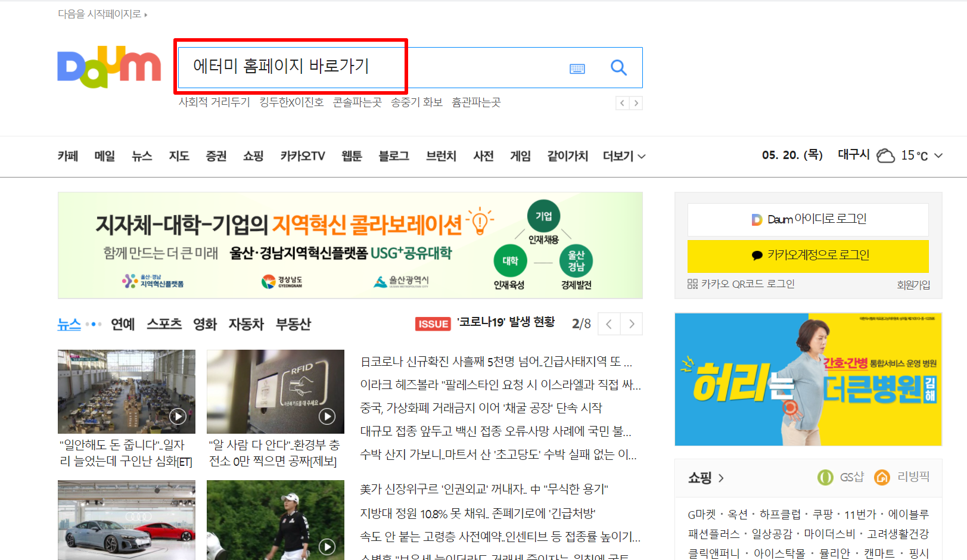Screen dimensions: 967x560
Task: Open 메일 from the service menu
Action: pyautogui.click(x=105, y=156)
